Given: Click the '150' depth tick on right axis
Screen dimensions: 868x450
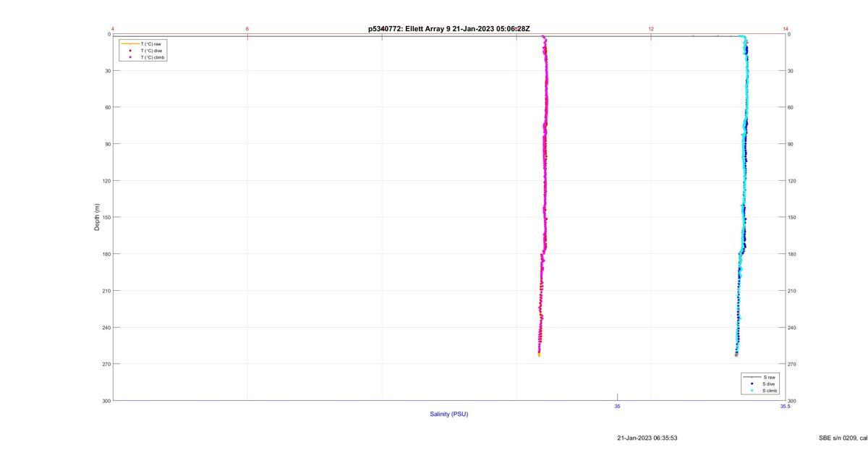Looking at the screenshot, I should point(792,217).
